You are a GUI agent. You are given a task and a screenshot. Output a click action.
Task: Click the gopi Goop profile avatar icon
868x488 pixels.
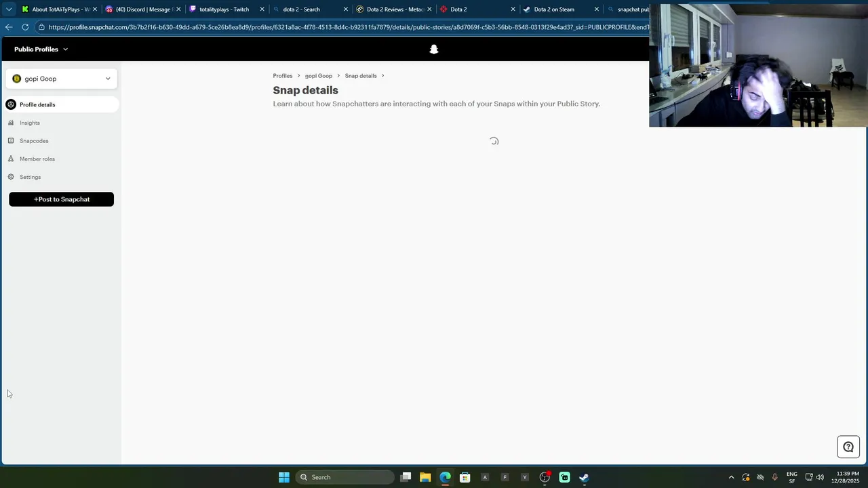(x=17, y=79)
